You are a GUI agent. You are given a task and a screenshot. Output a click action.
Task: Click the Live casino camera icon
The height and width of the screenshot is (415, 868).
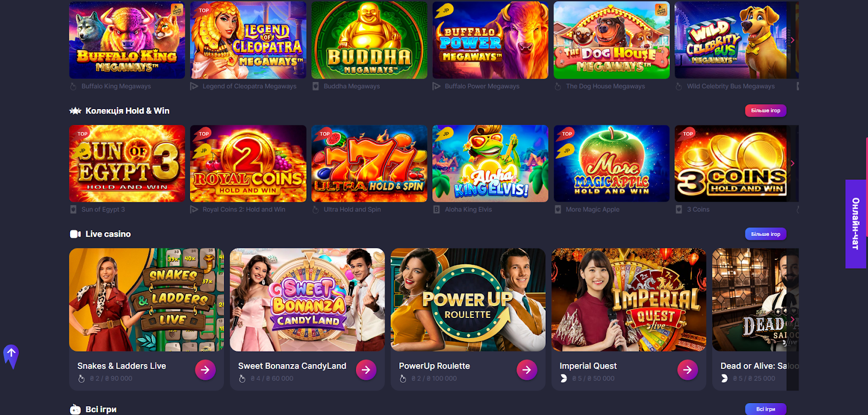coord(75,234)
